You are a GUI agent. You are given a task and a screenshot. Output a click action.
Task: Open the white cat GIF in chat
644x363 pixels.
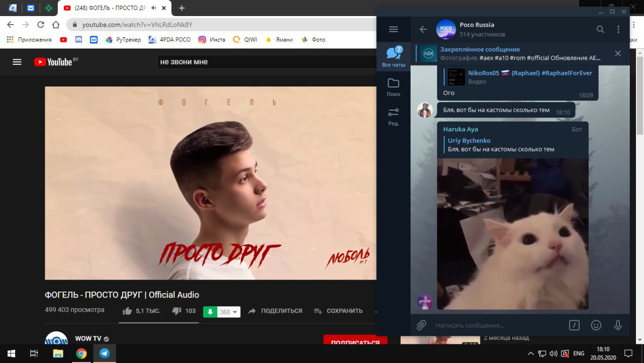pyautogui.click(x=513, y=234)
